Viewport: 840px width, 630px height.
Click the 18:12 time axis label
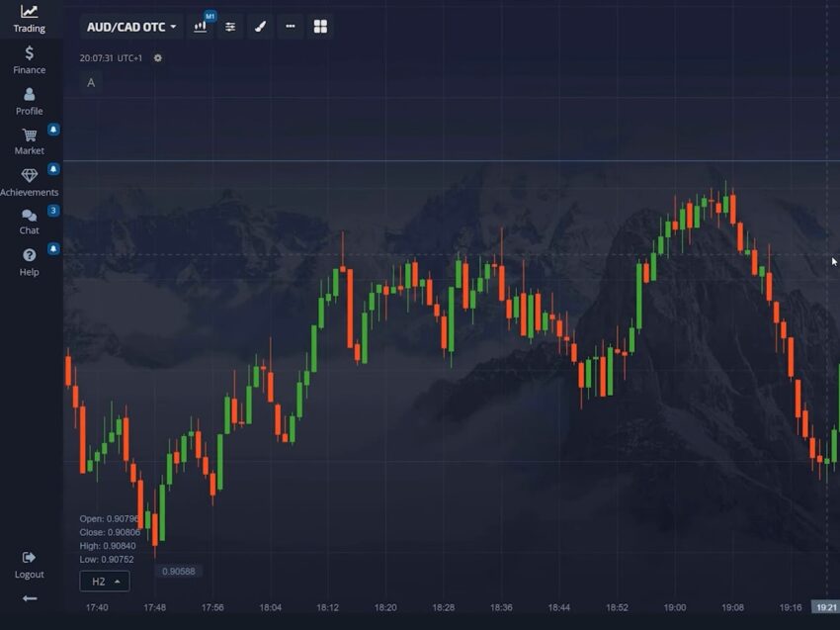coord(328,607)
